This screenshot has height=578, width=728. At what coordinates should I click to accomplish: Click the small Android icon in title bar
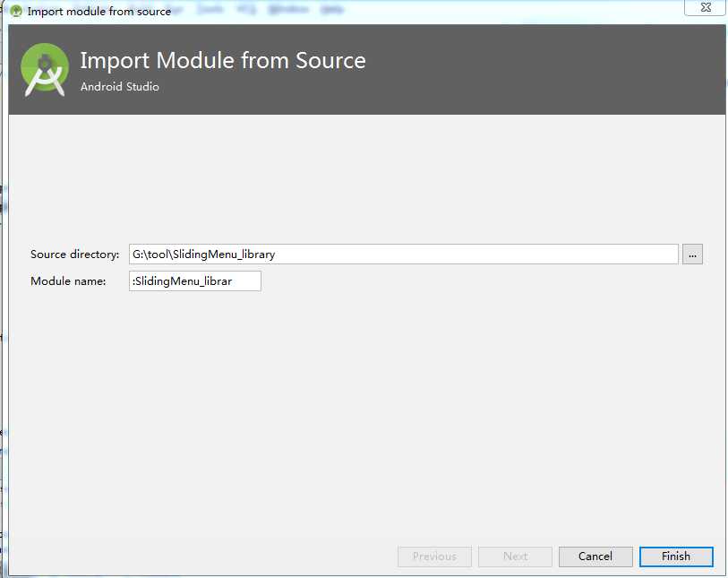(x=16, y=11)
